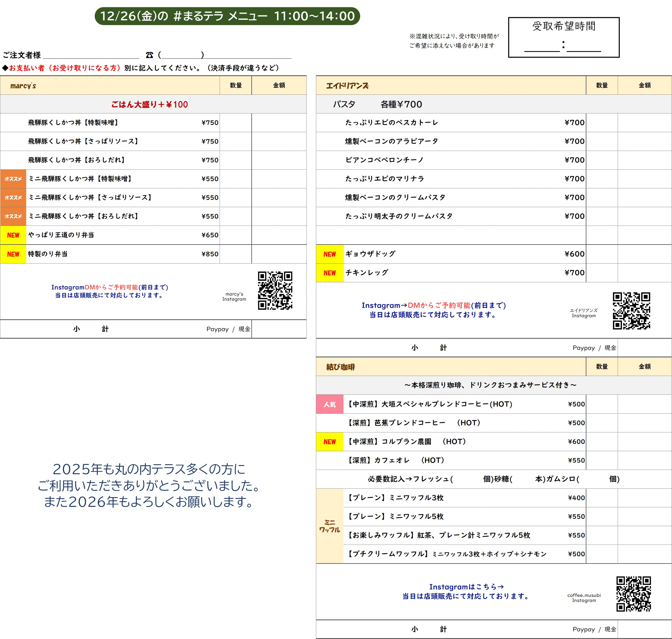Screen dimensions: 672x639
Task: Click the 結び珈琲 section header
Action: 340,367
